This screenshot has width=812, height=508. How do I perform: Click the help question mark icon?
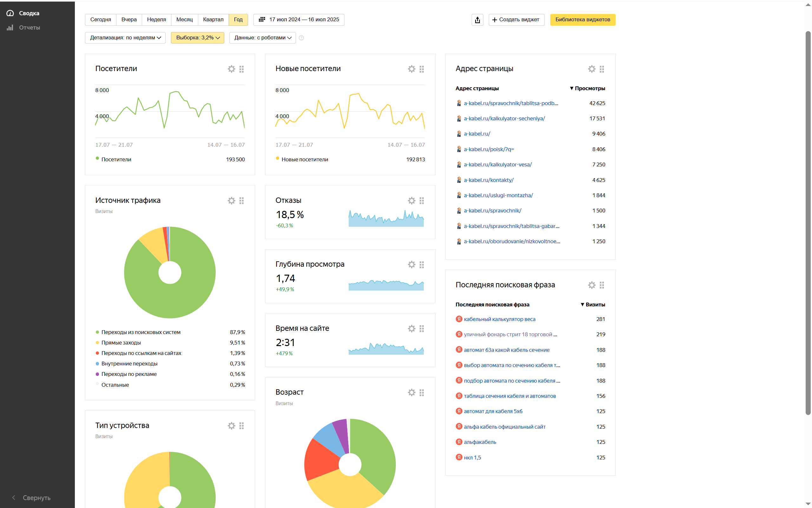301,38
